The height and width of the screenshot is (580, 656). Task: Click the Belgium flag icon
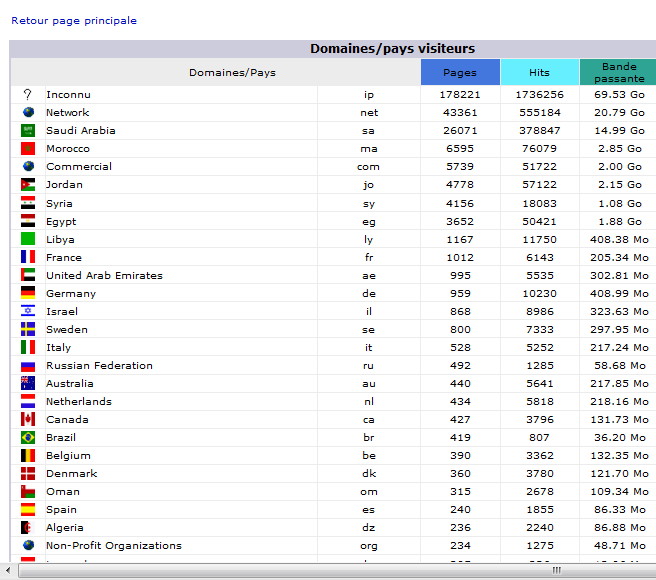[x=28, y=455]
